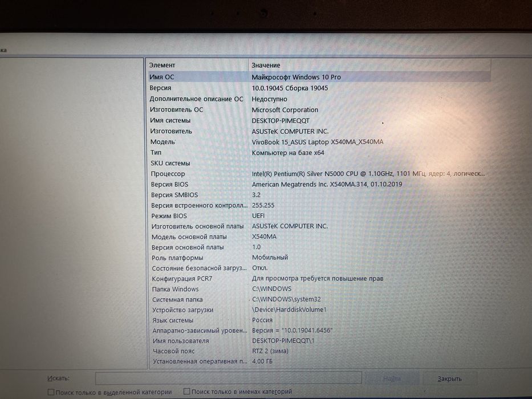The width and height of the screenshot is (532, 399).
Task: Select the 'Имя ОС' row
Action: 319,77
